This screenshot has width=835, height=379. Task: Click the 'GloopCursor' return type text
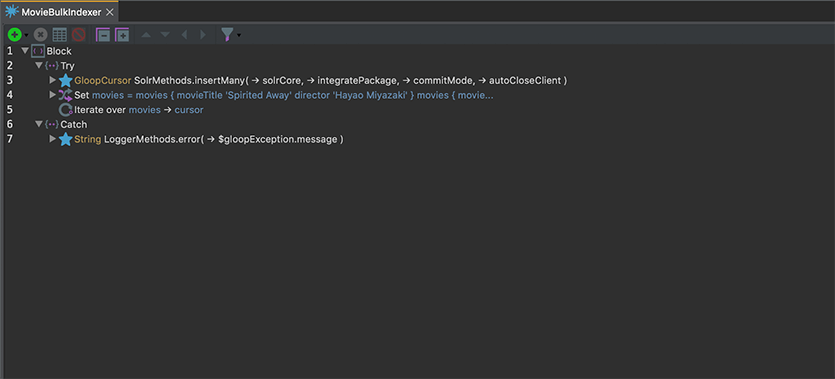(103, 80)
